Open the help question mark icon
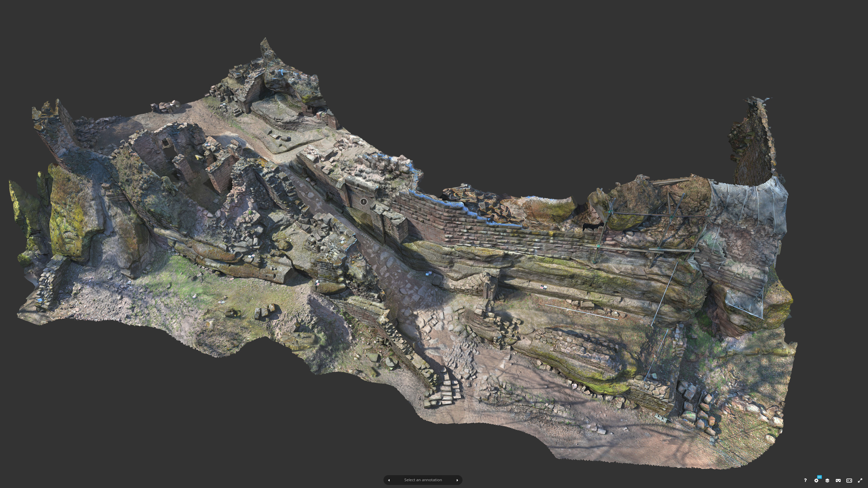The image size is (868, 488). (x=805, y=480)
